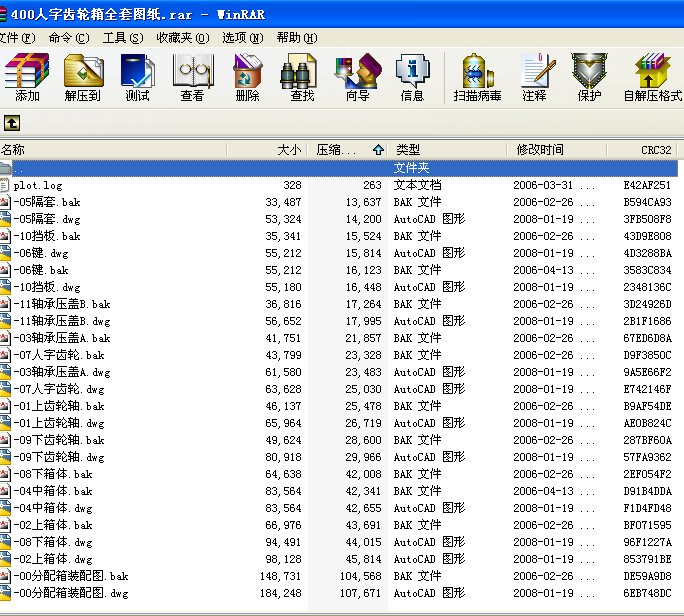Sort by Size (大小) column header
The image size is (684, 616).
tap(267, 150)
